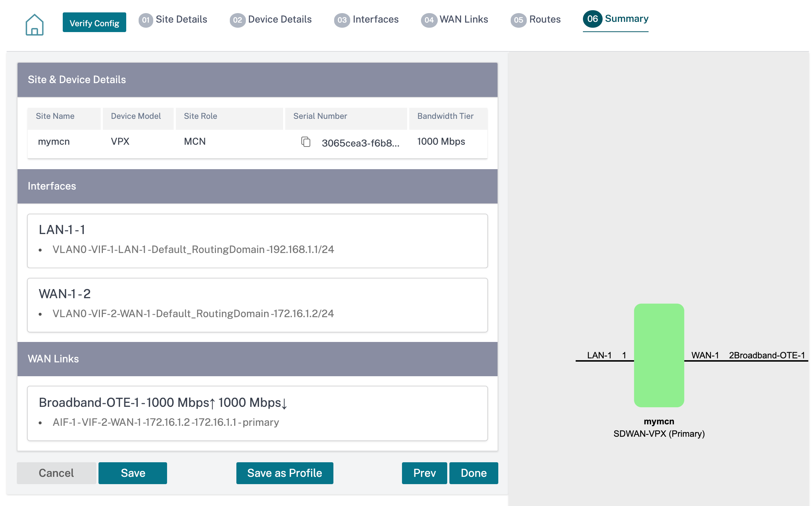The width and height of the screenshot is (812, 506).
Task: Click the home icon in the top left
Action: (x=34, y=23)
